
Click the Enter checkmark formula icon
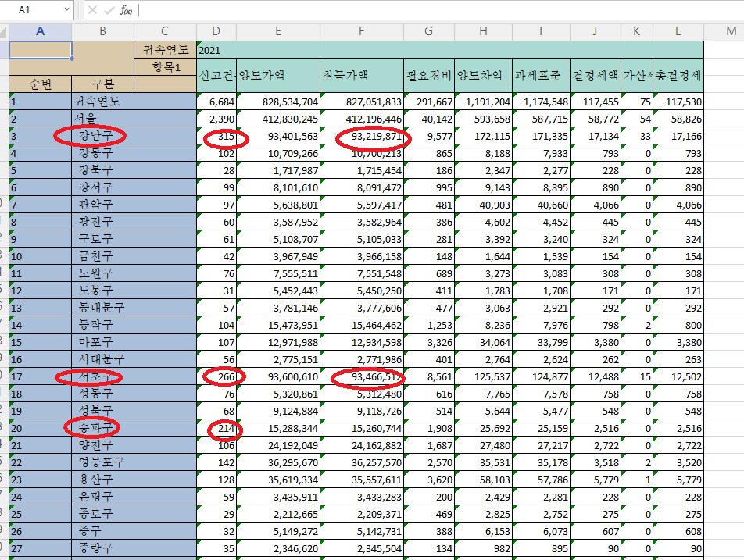109,10
